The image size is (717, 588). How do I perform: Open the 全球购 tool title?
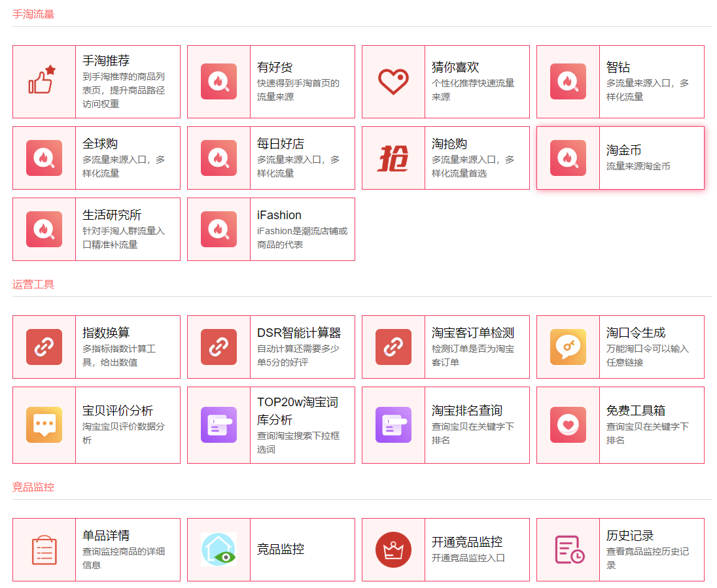100,144
